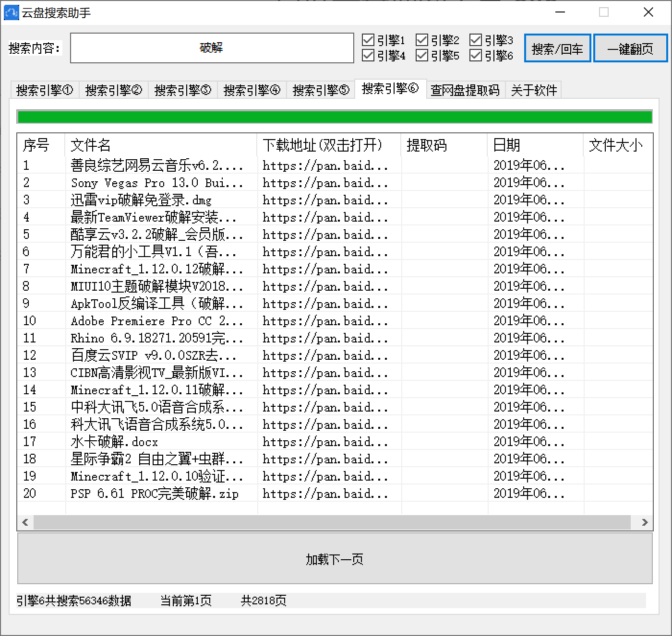This screenshot has height=636, width=672.
Task: Click the horizontal scrollbar left arrow
Action: (x=25, y=522)
